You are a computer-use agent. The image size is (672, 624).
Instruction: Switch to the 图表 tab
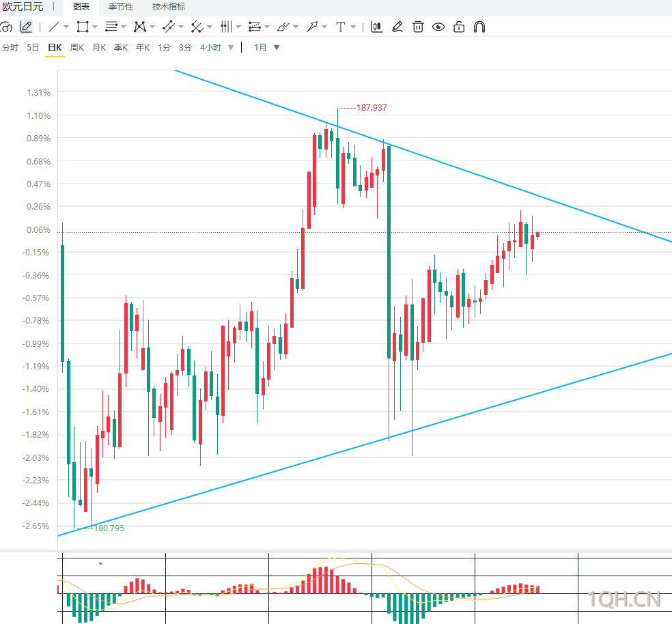pos(81,7)
